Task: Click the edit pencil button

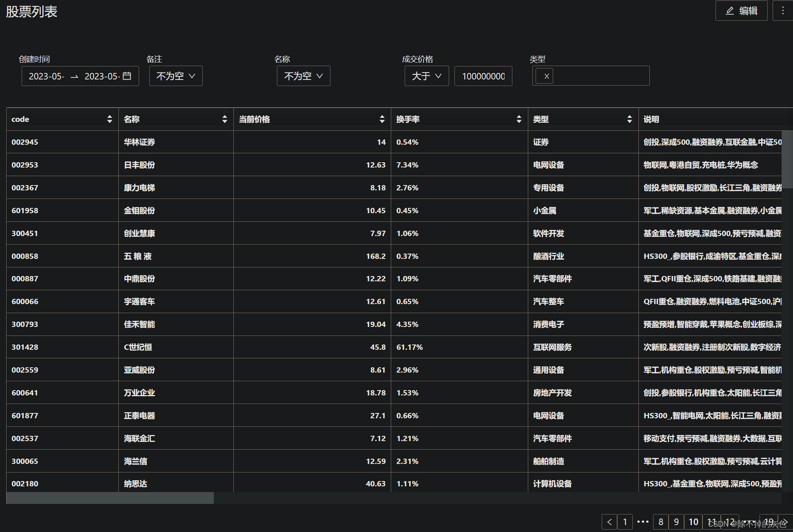Action: [x=741, y=11]
